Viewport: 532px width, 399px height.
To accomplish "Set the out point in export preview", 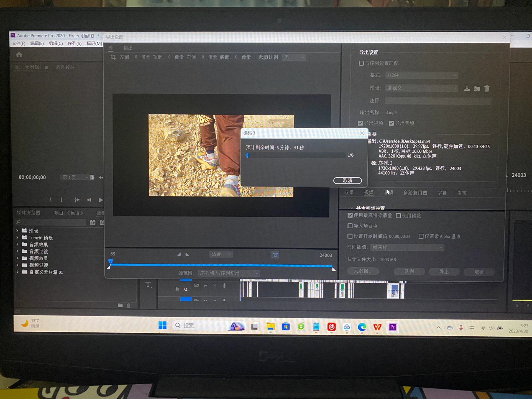I will [x=187, y=254].
